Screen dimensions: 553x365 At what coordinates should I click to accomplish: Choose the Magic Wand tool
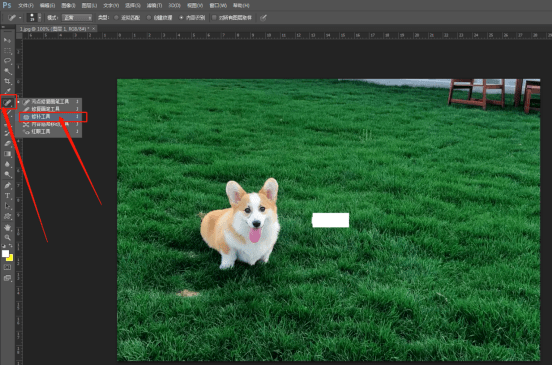click(7, 71)
